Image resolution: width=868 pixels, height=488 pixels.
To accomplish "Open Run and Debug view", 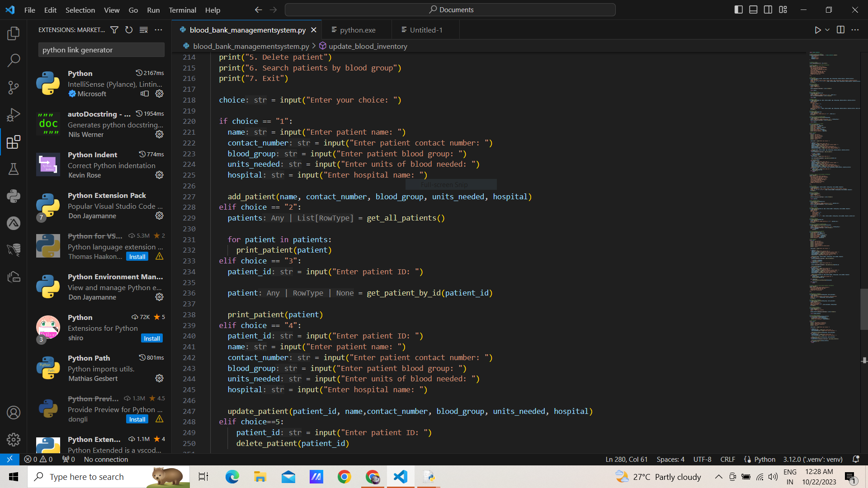I will (14, 115).
